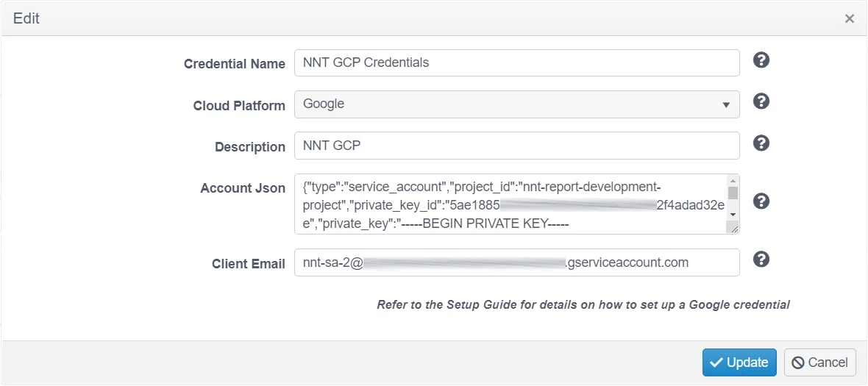Click the Update button
The height and width of the screenshot is (386, 868).
coord(739,362)
